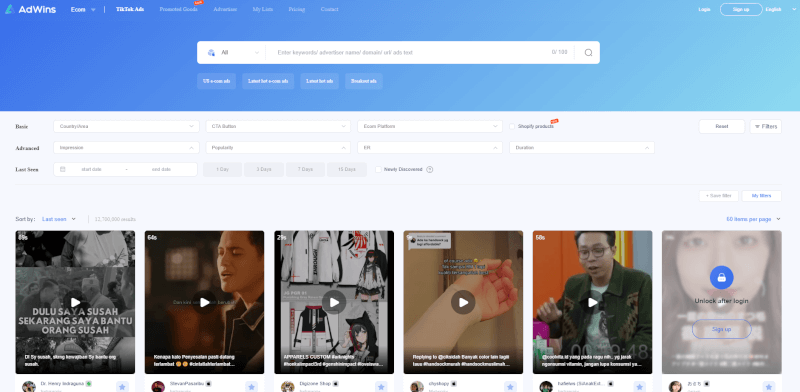Click the Newly Discovered help icon

point(430,169)
